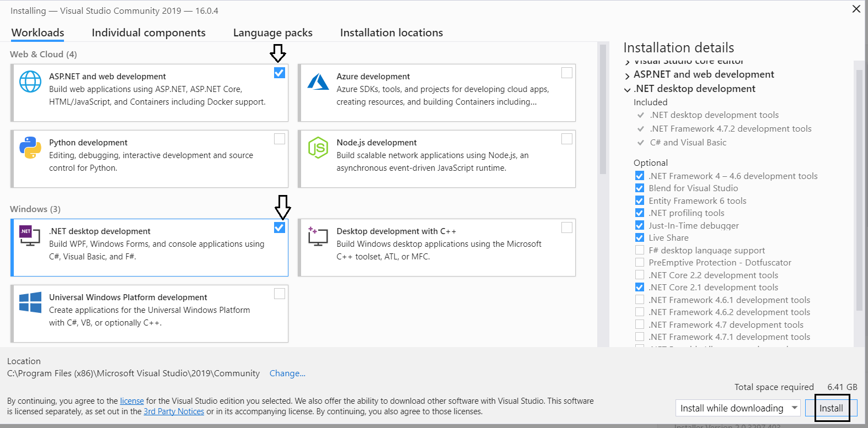Click the ASP.NET globe workload icon

coord(30,82)
